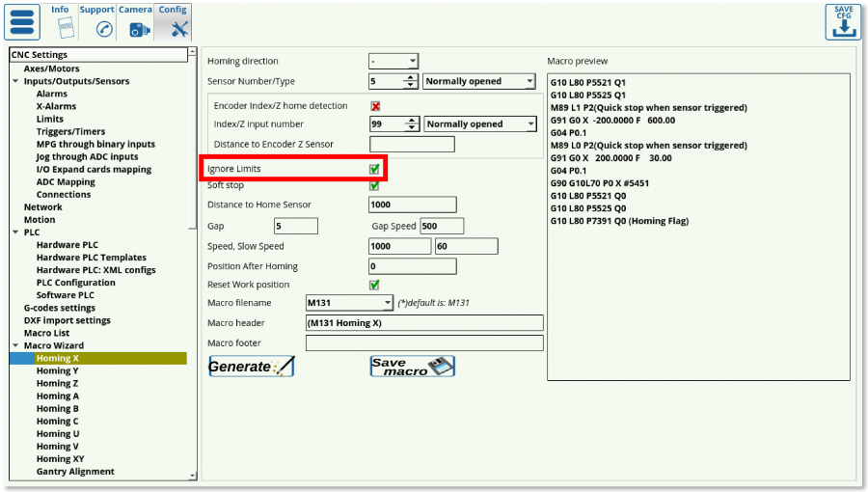The width and height of the screenshot is (868, 492).
Task: Click the Save CFG download icon
Action: click(x=842, y=22)
